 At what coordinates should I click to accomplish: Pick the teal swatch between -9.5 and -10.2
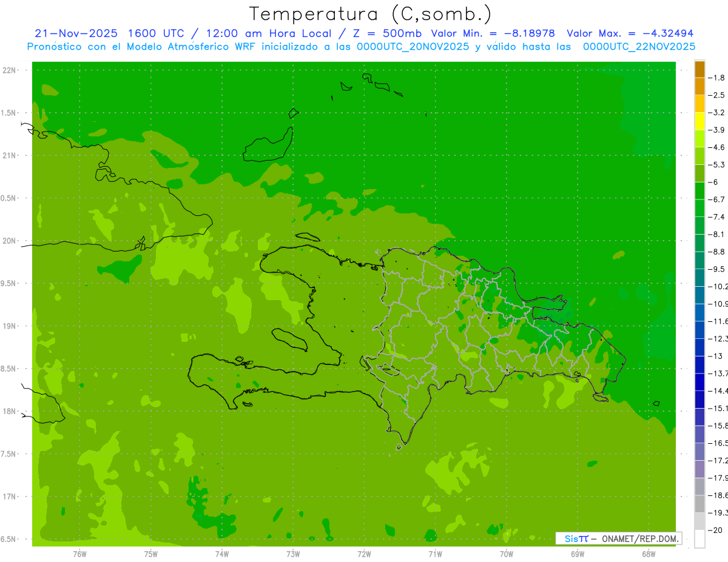[699, 278]
